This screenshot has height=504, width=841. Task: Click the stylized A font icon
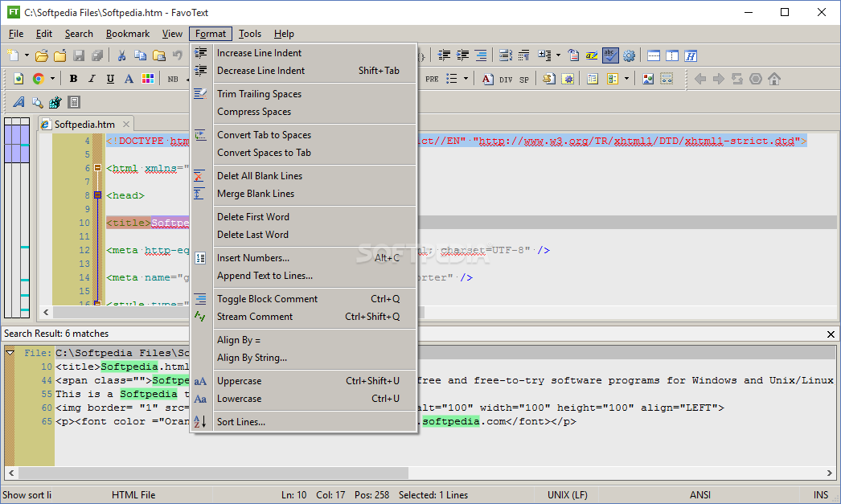tap(18, 102)
